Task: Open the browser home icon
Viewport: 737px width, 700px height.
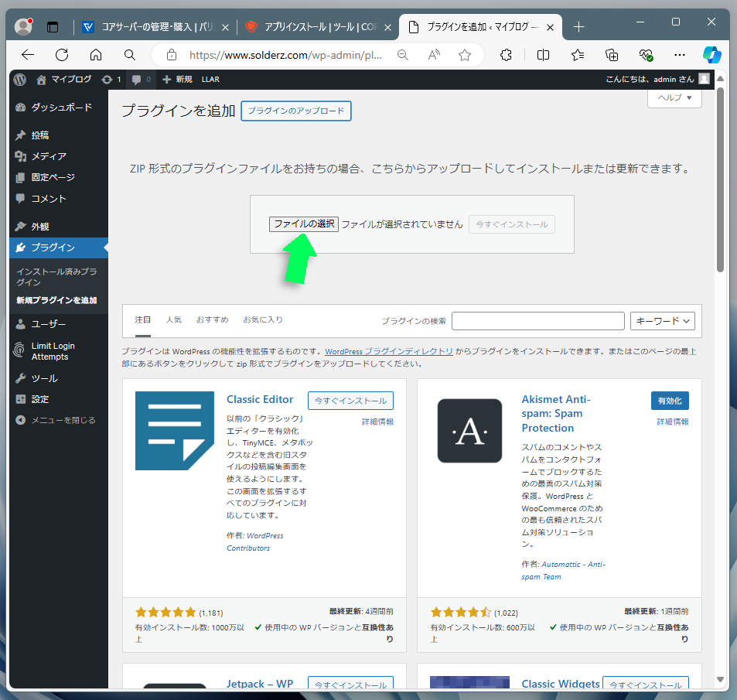Action: click(96, 55)
